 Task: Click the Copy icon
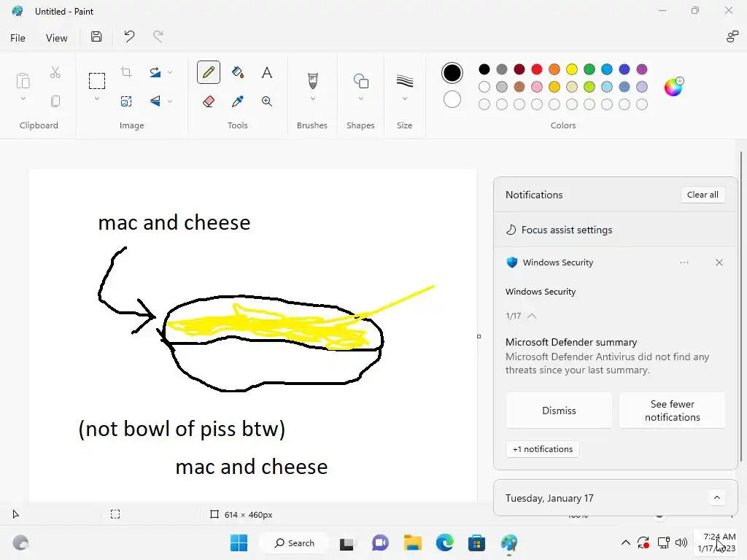(55, 101)
